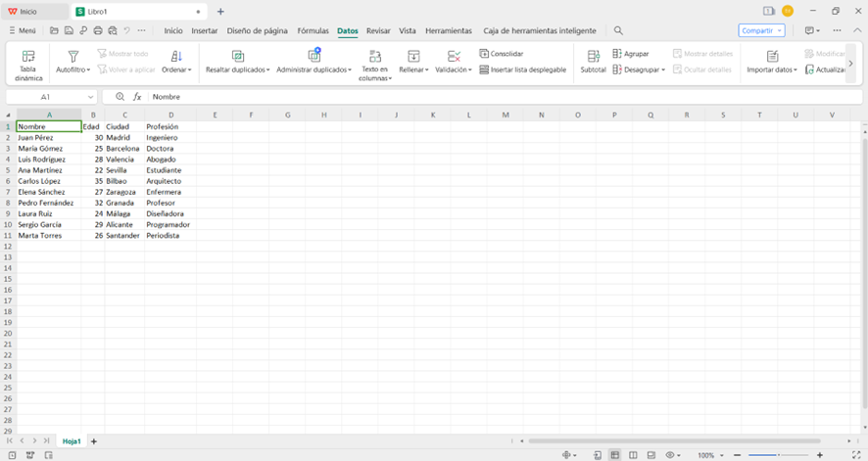Open Texto en columnas dropdown
Viewport: 868px width, 461px height.
(x=375, y=73)
